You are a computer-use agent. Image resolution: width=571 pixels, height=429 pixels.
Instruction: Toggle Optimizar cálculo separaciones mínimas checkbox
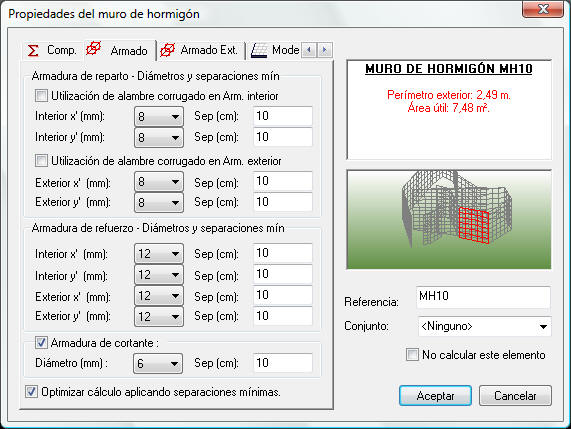coord(31,392)
